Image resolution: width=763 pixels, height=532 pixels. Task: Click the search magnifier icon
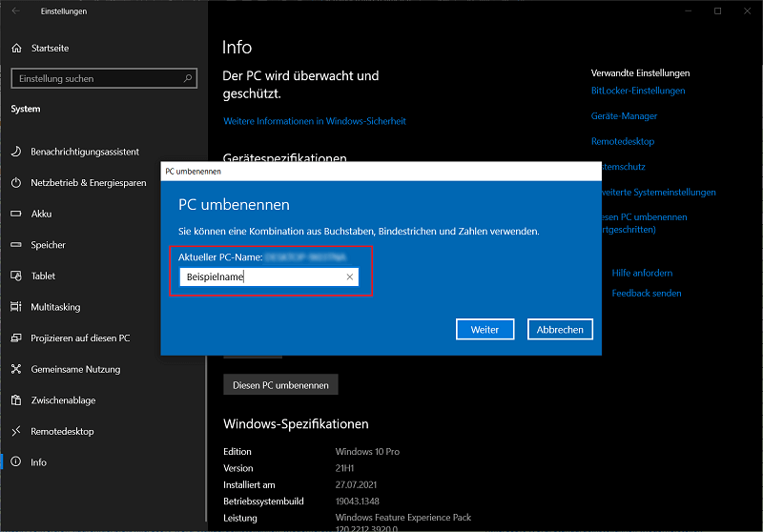[187, 78]
